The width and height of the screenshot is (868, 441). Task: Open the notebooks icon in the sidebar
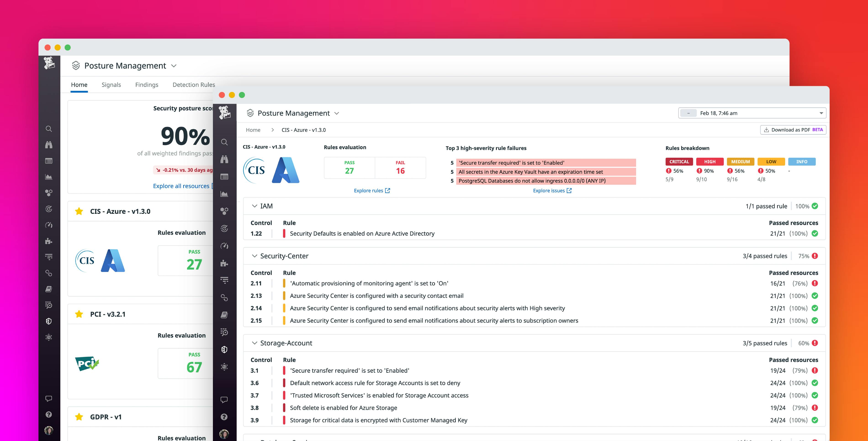click(224, 315)
